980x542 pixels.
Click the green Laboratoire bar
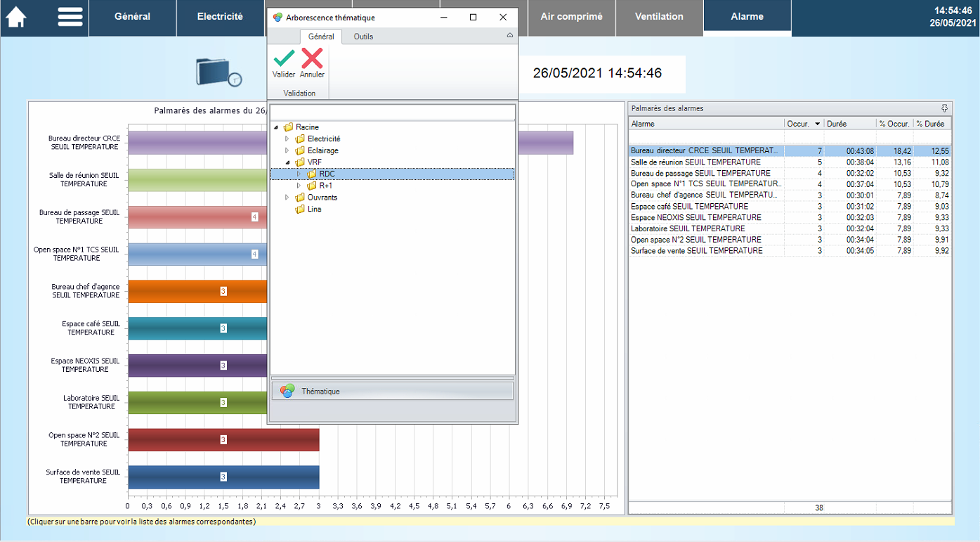[x=197, y=403]
